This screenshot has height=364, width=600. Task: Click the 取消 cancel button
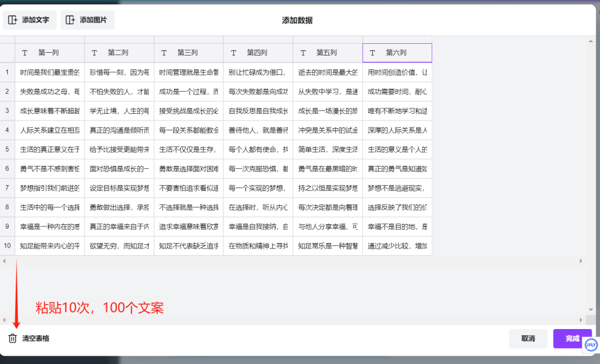(x=528, y=338)
